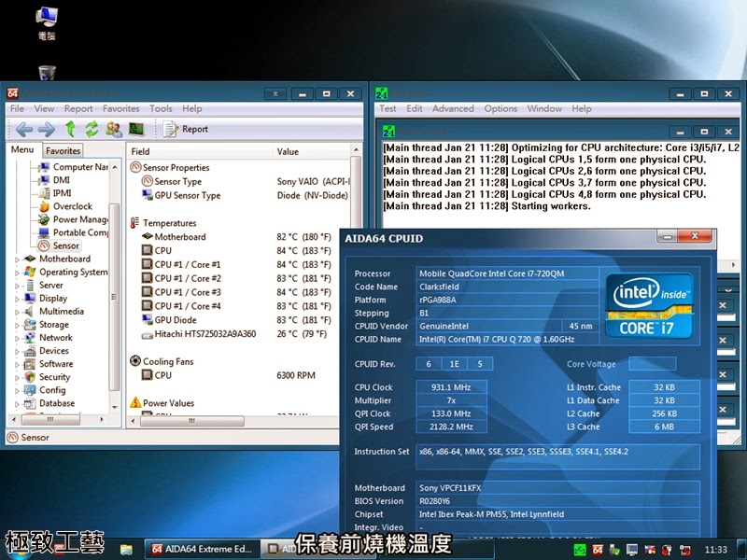Open the Test menu in Prime95 window
The width and height of the screenshot is (747, 560).
coord(388,108)
